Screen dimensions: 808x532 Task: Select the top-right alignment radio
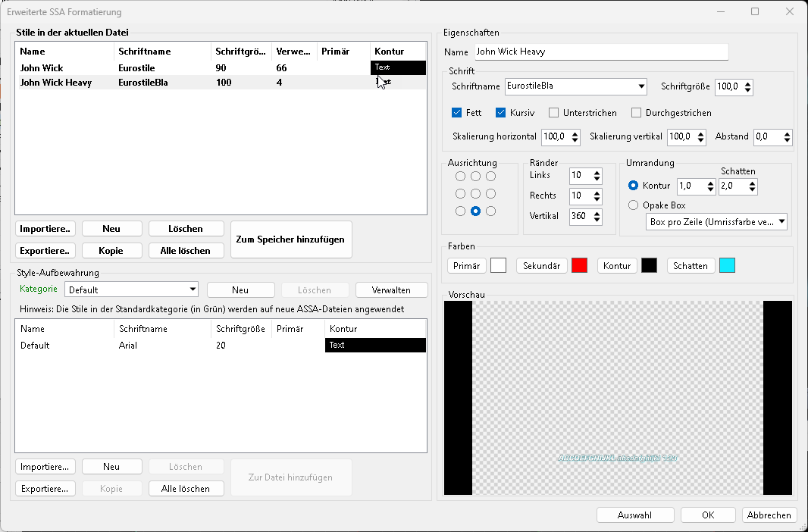click(490, 176)
